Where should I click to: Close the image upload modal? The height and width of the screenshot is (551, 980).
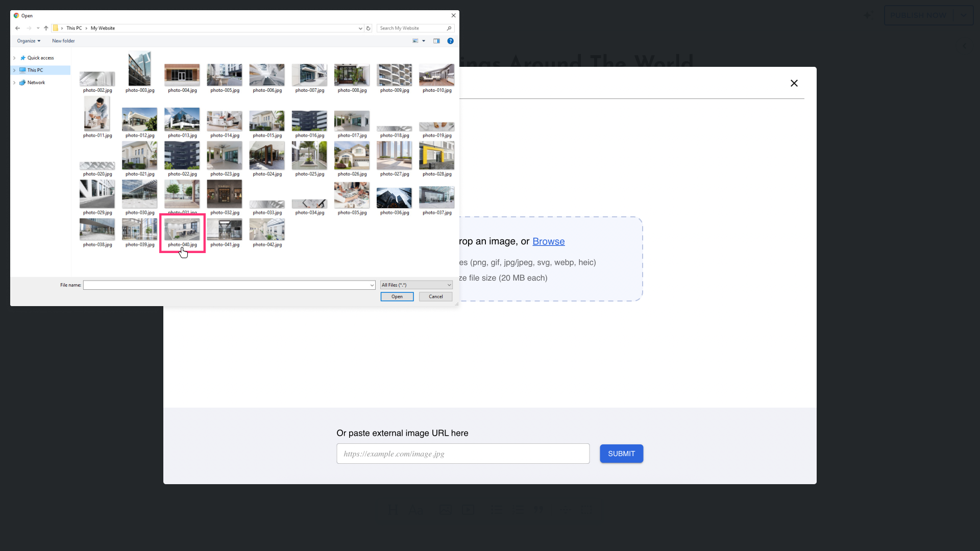point(794,83)
